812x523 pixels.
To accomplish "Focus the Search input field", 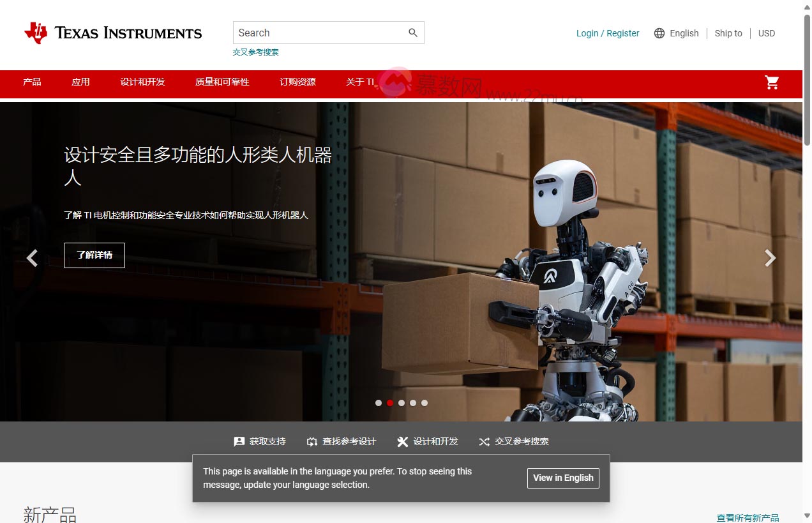I will (319, 33).
